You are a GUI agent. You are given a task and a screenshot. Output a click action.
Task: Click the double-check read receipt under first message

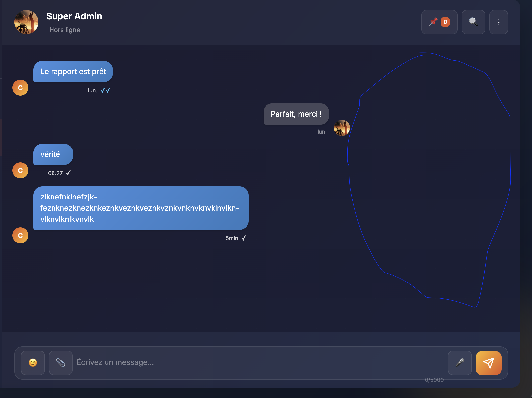click(106, 90)
